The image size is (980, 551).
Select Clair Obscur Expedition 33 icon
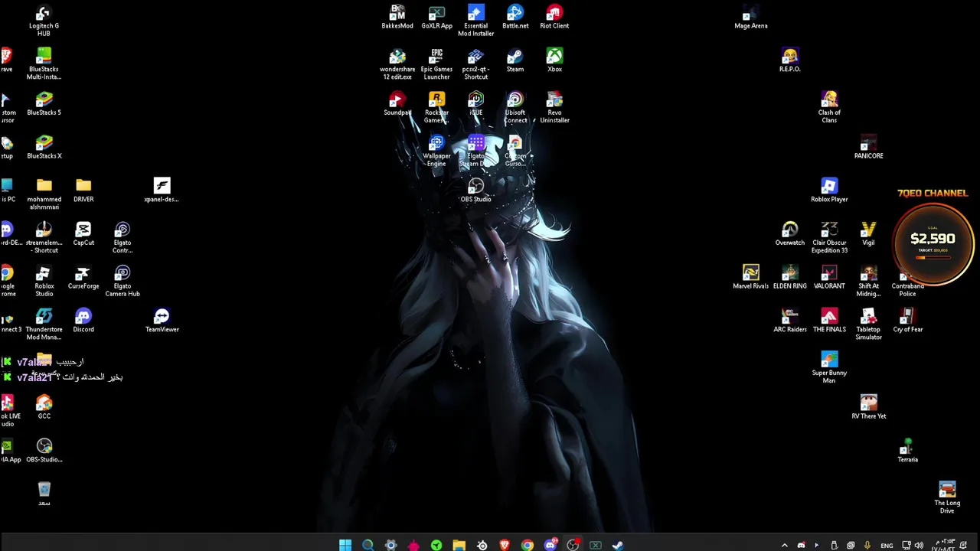point(829,238)
